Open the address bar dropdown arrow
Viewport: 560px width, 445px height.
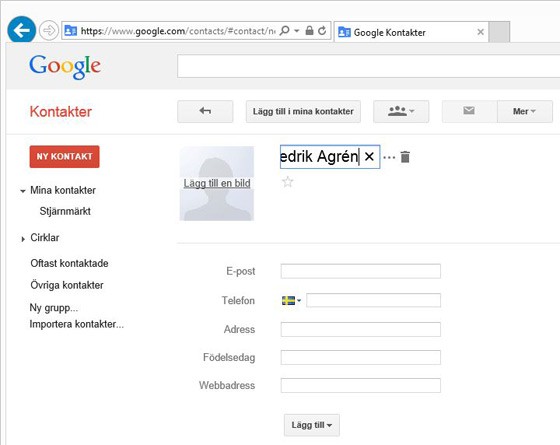297,31
